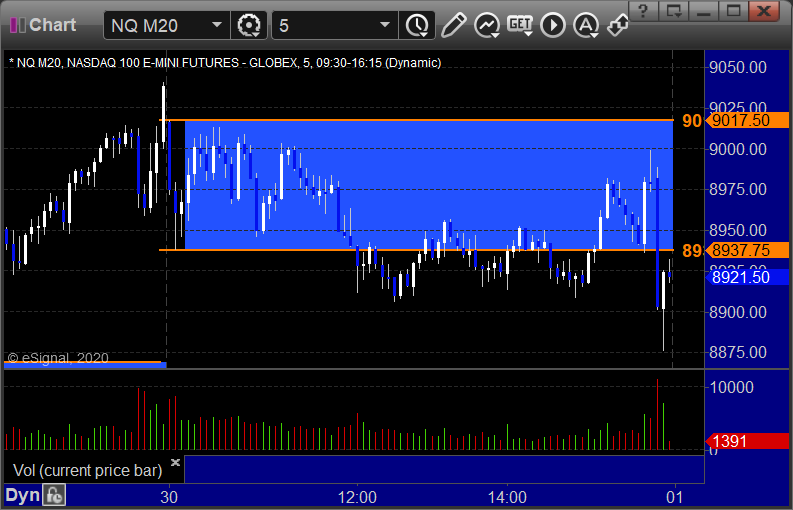Click the 8950.00 price scale label
Image resolution: width=793 pixels, height=510 pixels.
tap(738, 230)
